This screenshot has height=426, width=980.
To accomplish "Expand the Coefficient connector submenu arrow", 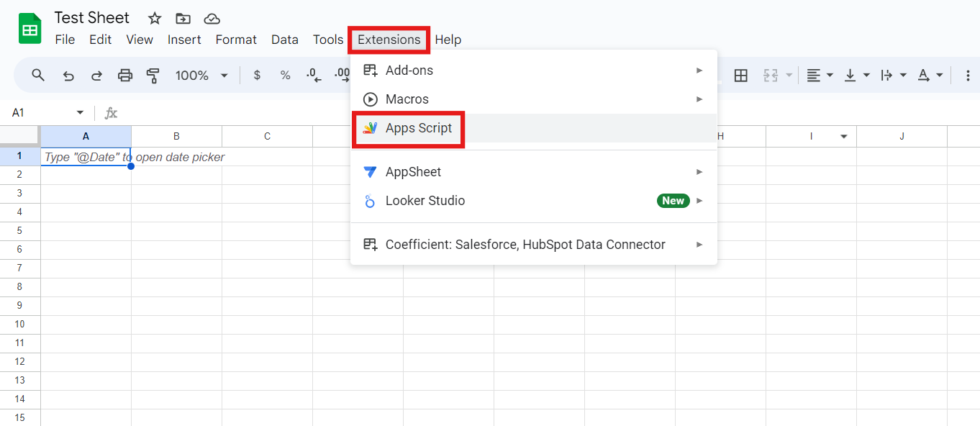I will pos(699,245).
